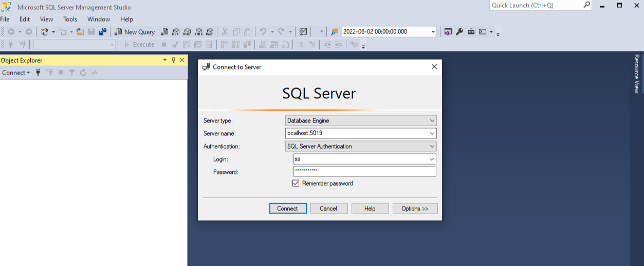The image size is (644, 266).
Task: Open the Help menu
Action: pyautogui.click(x=126, y=19)
